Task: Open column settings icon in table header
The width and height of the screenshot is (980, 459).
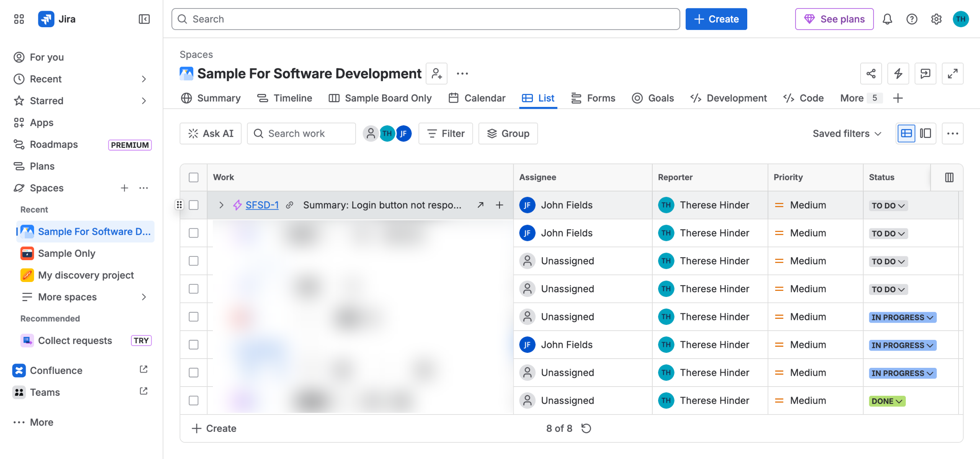Action: 949,177
